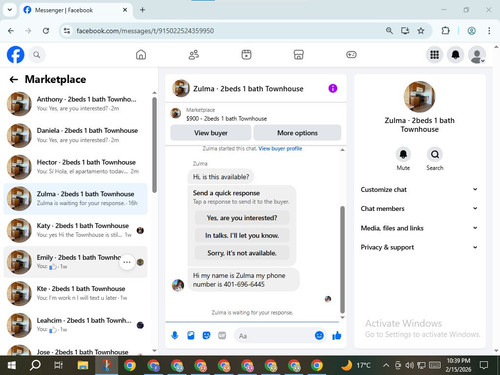
Task: Bookmark this page with star icon
Action: [421, 31]
